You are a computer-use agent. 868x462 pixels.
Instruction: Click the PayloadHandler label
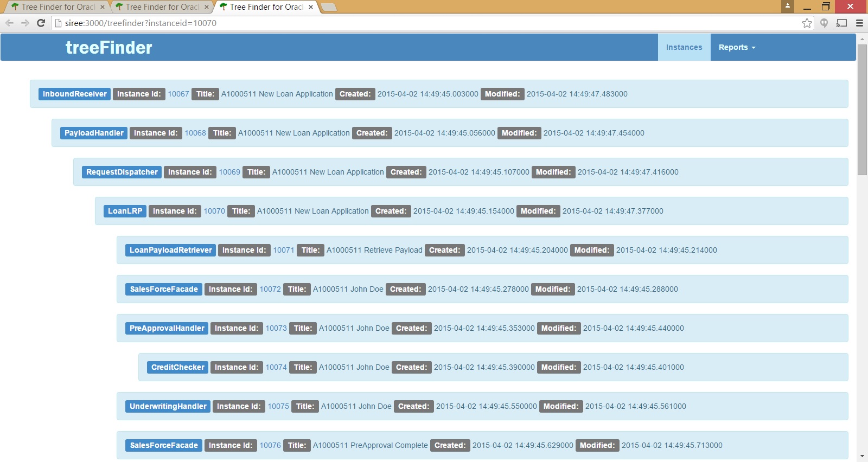tap(94, 133)
